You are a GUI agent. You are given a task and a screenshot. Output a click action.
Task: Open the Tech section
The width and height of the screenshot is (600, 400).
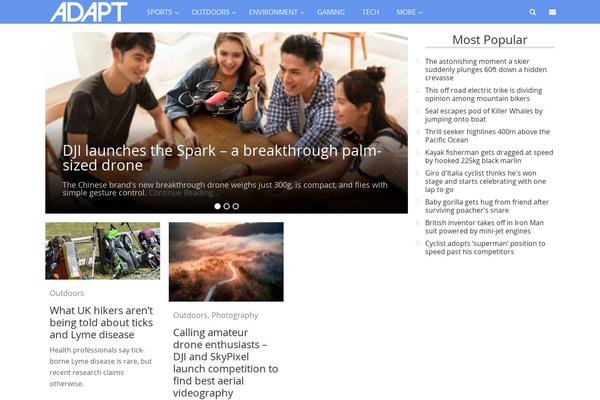pos(370,12)
